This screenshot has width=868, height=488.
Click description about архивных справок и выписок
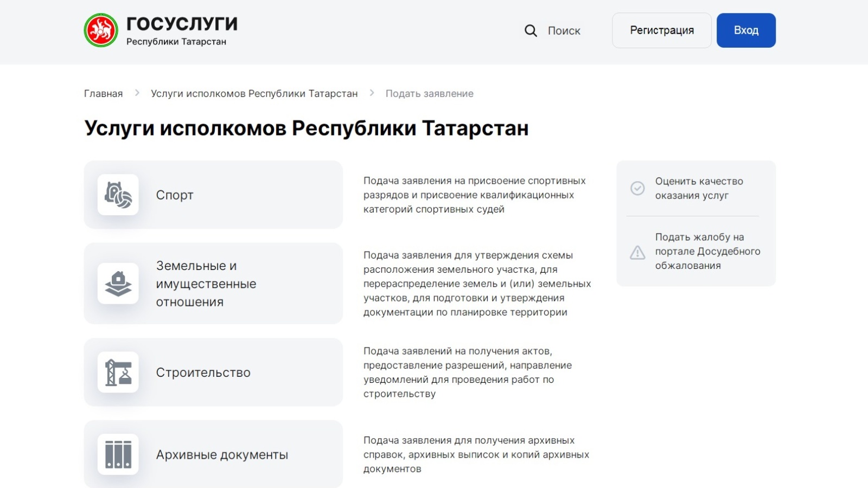click(x=476, y=454)
